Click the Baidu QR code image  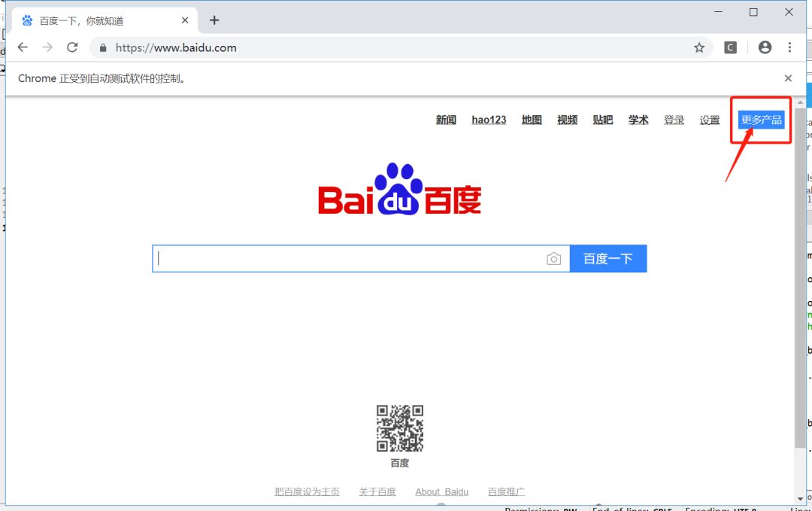point(400,428)
